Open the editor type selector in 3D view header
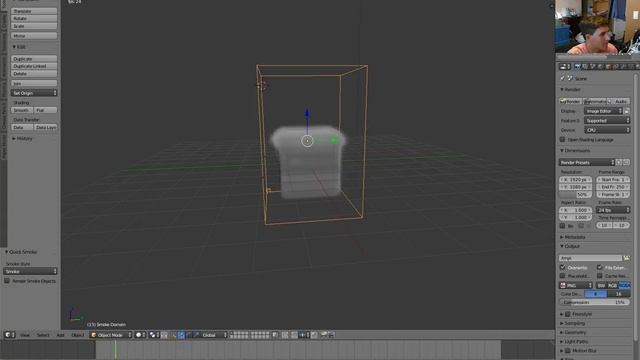This screenshot has height=360, width=640. point(9,335)
